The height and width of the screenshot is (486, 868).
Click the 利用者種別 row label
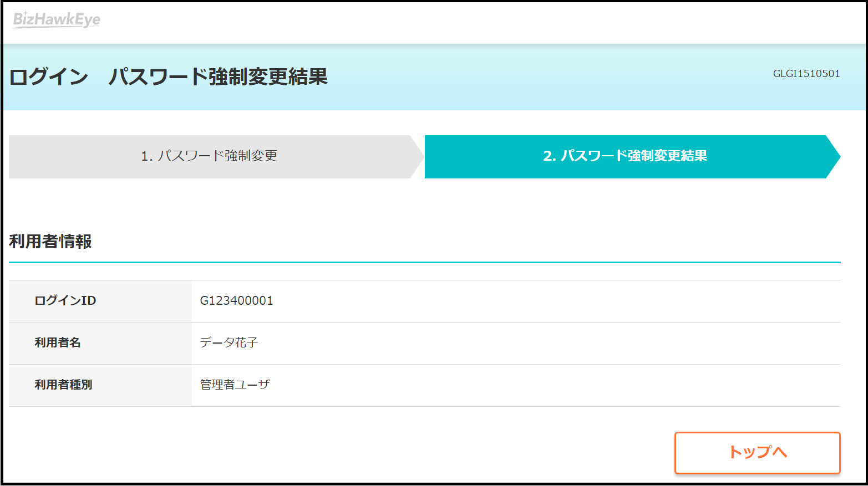[63, 385]
